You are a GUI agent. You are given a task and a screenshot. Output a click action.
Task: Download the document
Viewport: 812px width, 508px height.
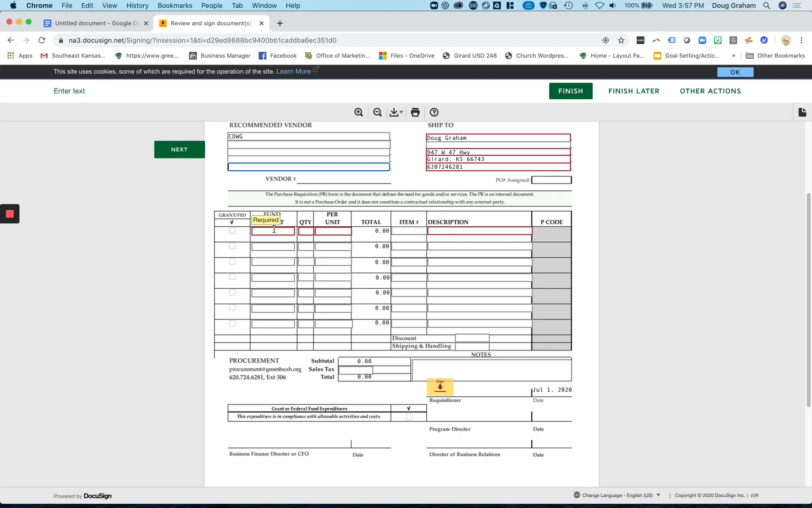pos(394,112)
